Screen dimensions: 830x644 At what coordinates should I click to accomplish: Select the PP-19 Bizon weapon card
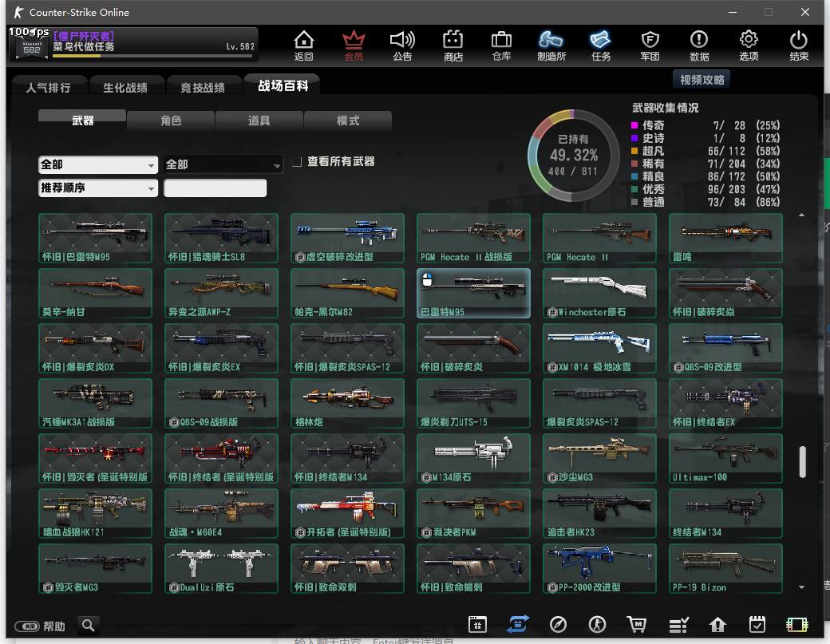point(725,568)
